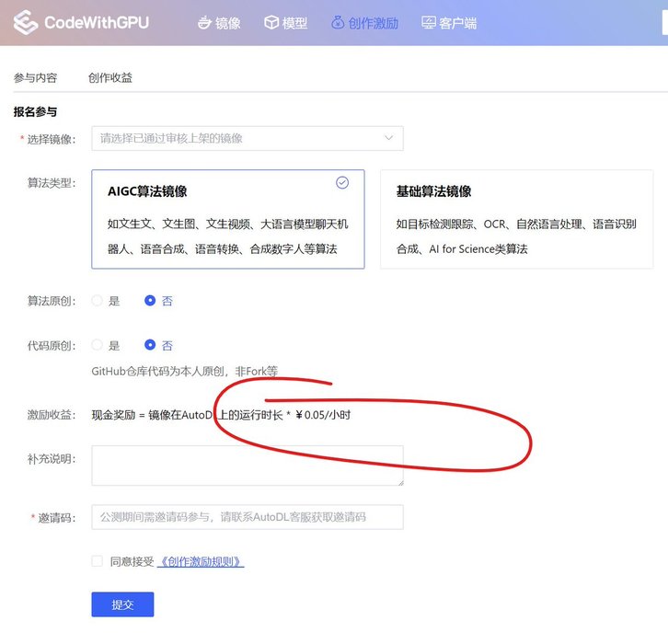Check the 同意接受 agreement checkbox
Screen dimensions: 668x644
(x=98, y=561)
